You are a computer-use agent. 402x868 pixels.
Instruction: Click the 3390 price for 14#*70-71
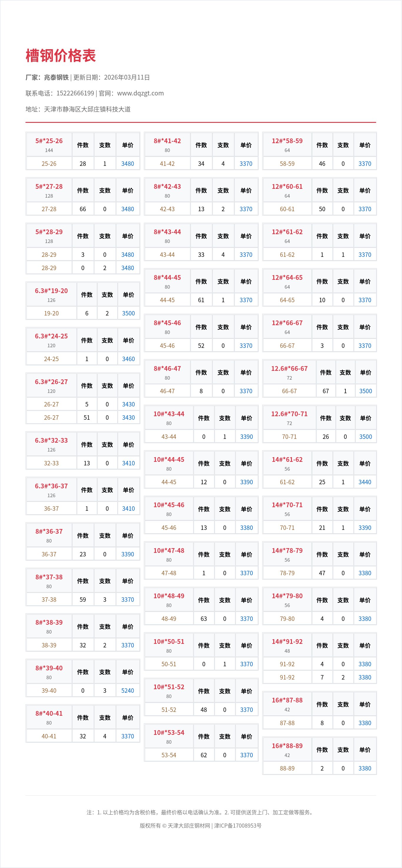coord(365,528)
